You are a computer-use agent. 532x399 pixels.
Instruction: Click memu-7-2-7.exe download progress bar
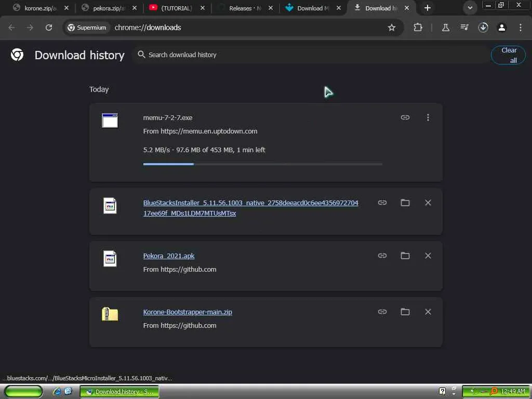click(262, 164)
